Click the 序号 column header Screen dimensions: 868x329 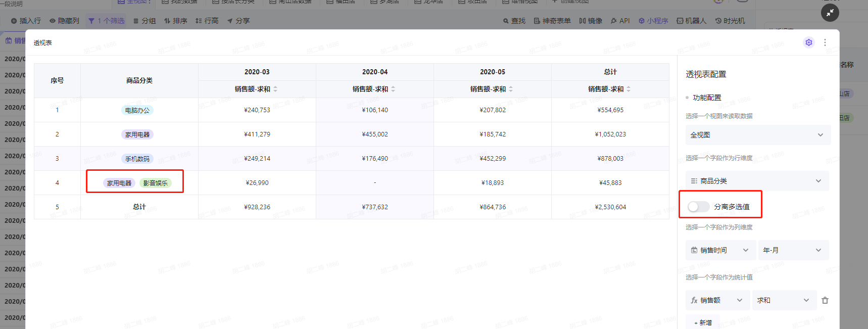click(57, 80)
